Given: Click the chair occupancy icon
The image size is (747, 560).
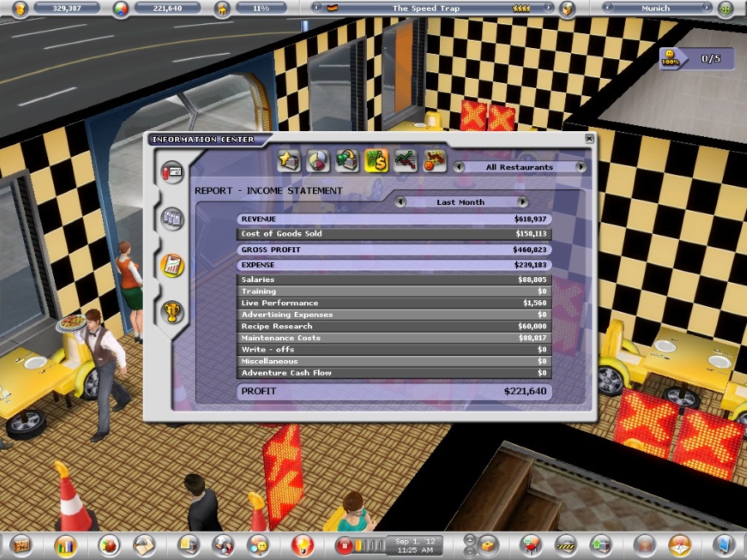Looking at the screenshot, I should [x=222, y=8].
